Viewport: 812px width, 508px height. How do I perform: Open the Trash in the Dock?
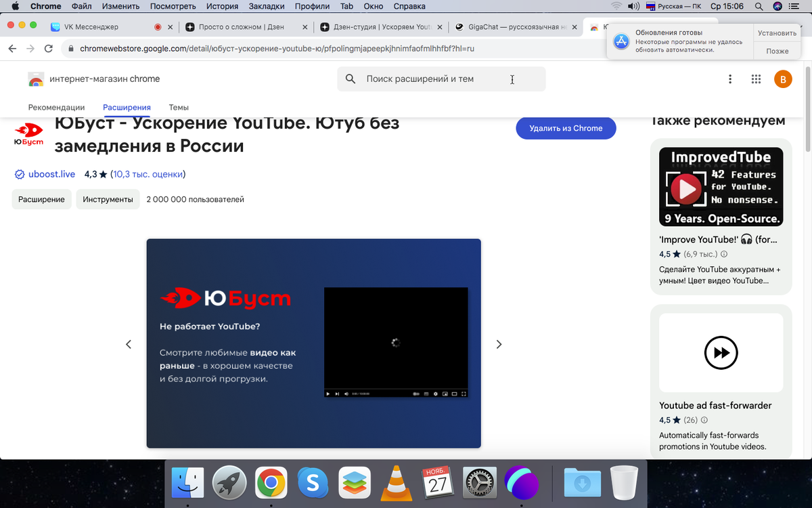tap(624, 483)
